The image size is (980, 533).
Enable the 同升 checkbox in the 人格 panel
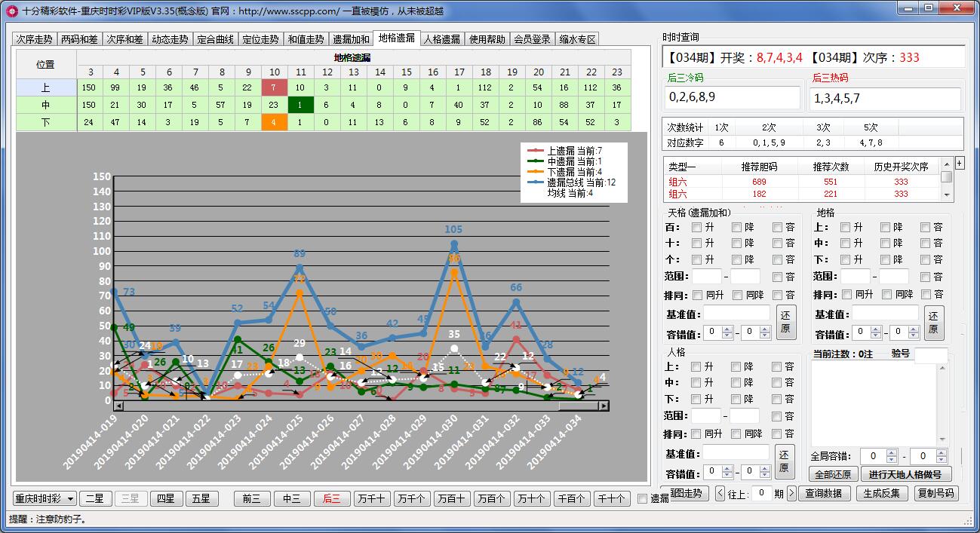pyautogui.click(x=696, y=433)
